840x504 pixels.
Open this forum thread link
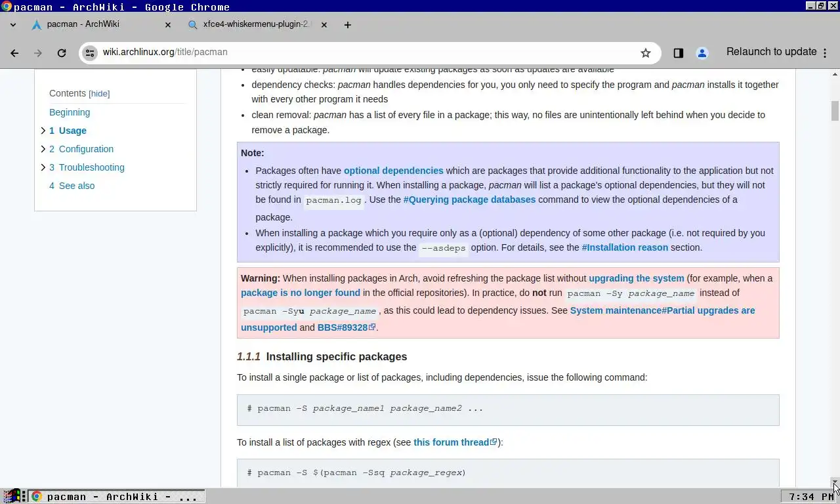pyautogui.click(x=455, y=442)
